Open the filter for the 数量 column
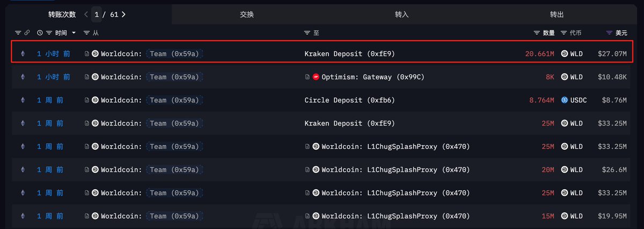644x229 pixels. (537, 33)
